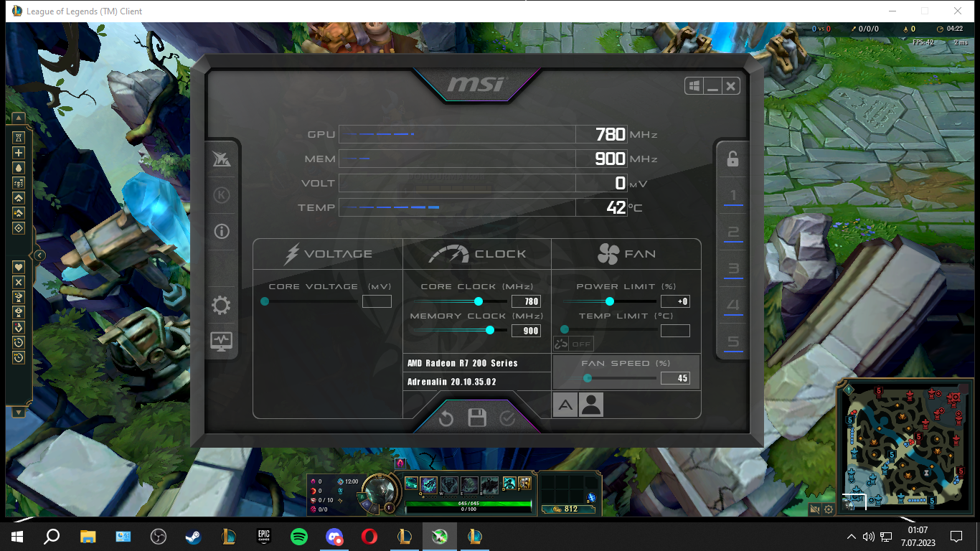Click the Memory Clock slider handle
The width and height of the screenshot is (980, 551).
pyautogui.click(x=490, y=330)
